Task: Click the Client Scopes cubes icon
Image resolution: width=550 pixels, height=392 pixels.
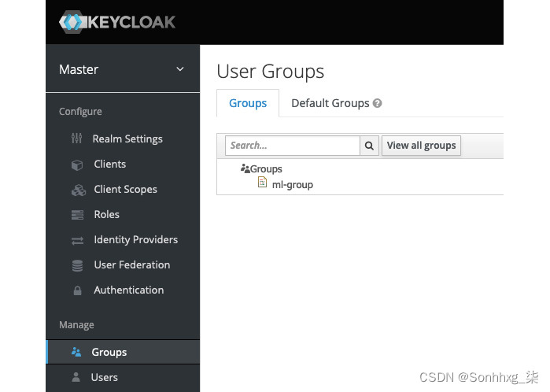Action: (x=79, y=190)
